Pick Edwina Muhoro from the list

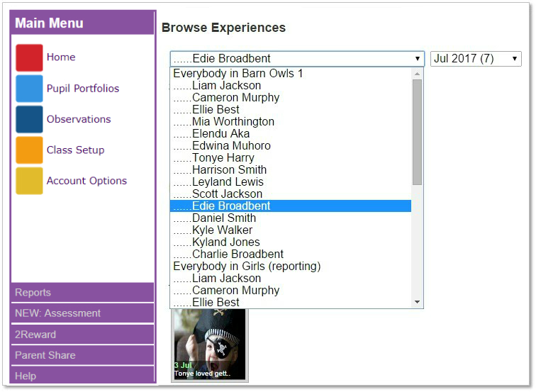(x=291, y=145)
